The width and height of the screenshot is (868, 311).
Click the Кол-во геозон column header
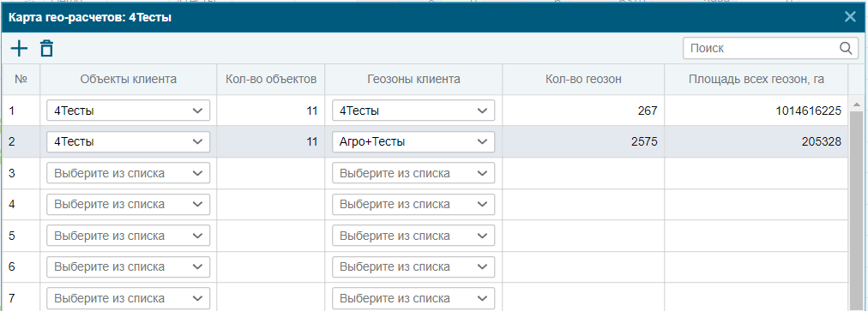tap(583, 79)
